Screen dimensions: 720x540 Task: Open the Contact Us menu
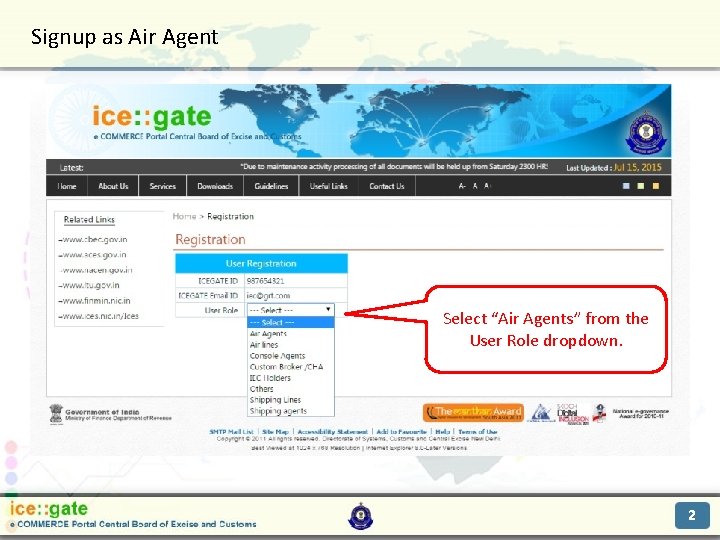[x=387, y=186]
